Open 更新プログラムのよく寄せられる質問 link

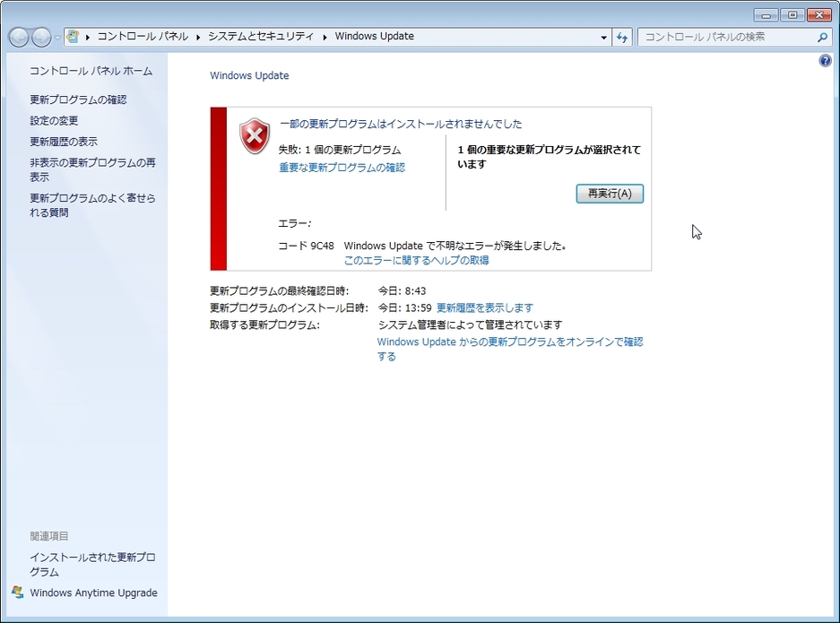(x=92, y=205)
